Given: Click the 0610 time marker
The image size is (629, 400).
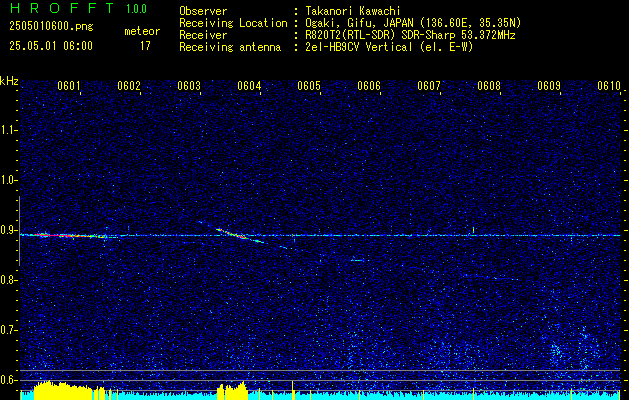Looking at the screenshot, I should [x=609, y=86].
